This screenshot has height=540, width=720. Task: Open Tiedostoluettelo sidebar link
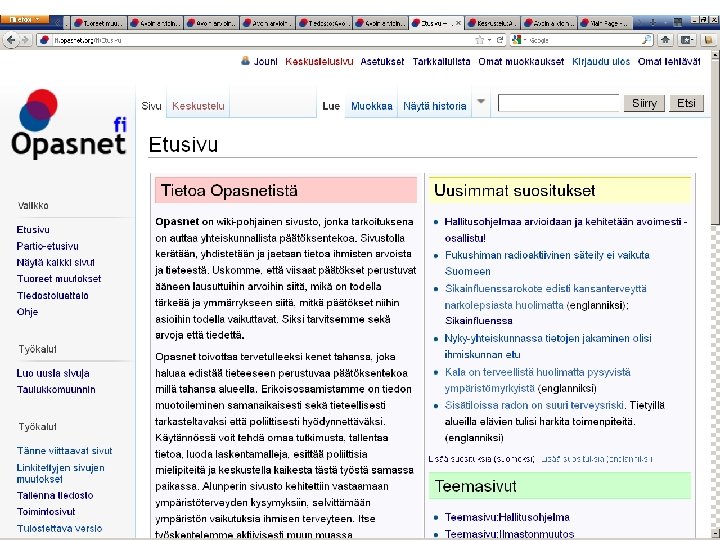pos(52,296)
